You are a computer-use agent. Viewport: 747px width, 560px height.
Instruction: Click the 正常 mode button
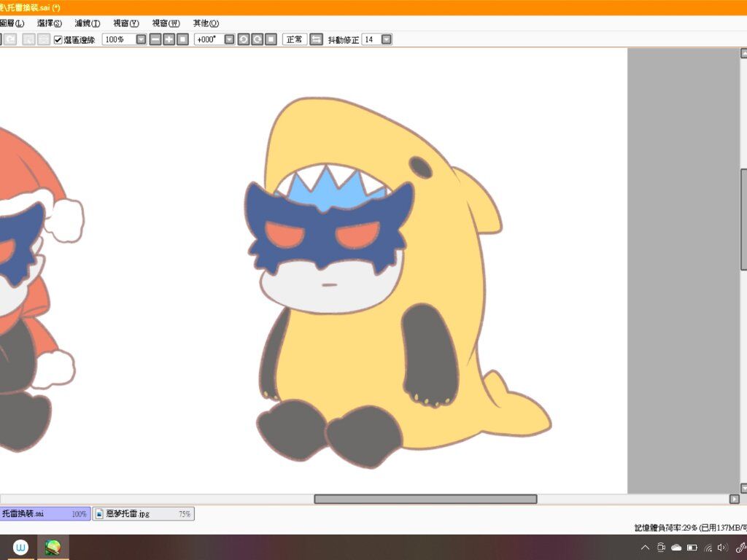[295, 39]
